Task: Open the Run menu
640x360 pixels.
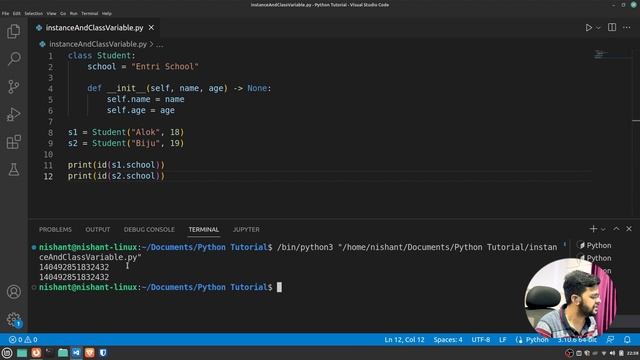Action: pyautogui.click(x=73, y=13)
